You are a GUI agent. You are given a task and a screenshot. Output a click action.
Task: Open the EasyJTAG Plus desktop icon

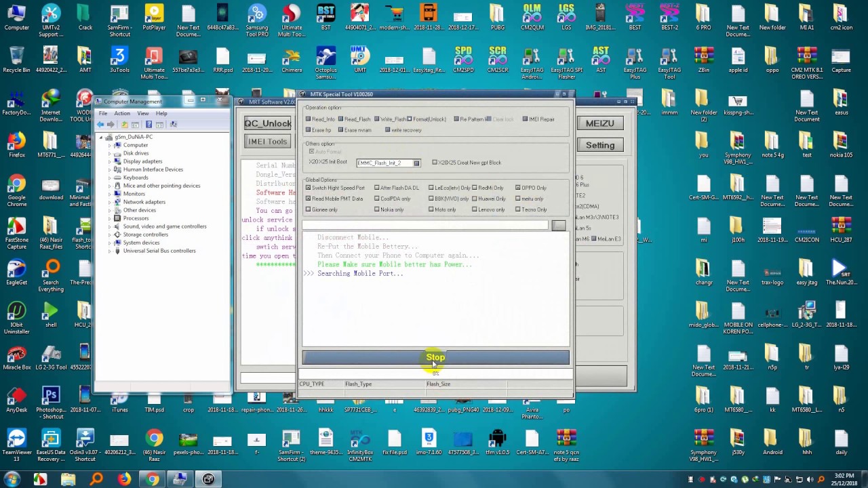635,63
